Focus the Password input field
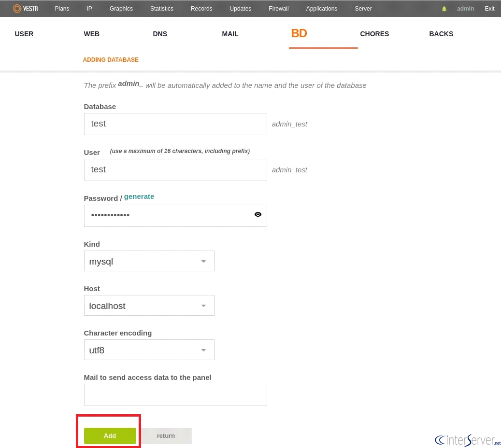This screenshot has width=501, height=448. pos(175,216)
